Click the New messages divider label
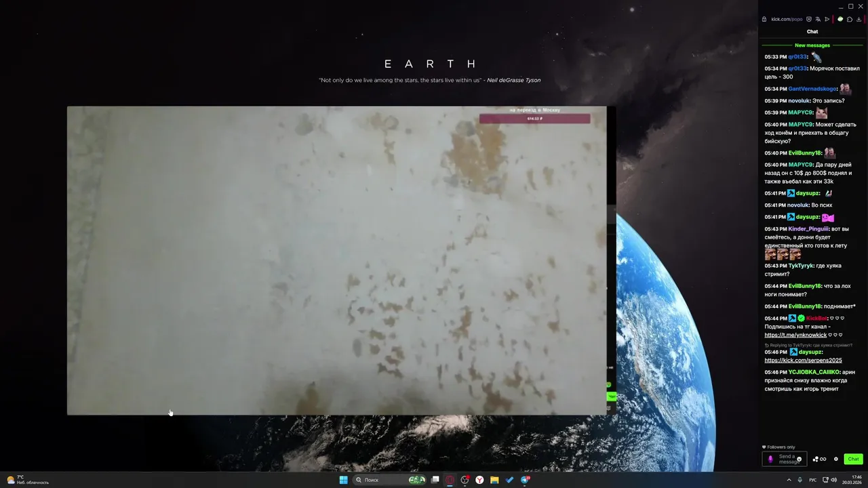The height and width of the screenshot is (488, 868). (812, 45)
